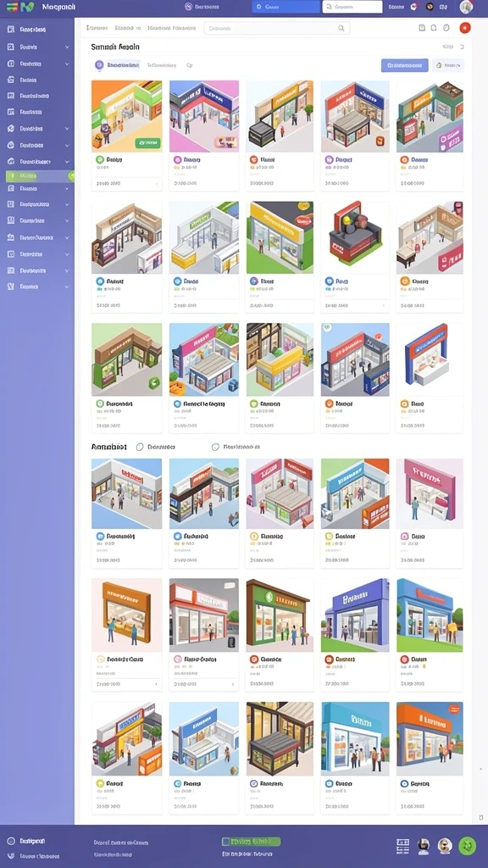Select the radio option next to the second section heading
This screenshot has height=868, width=488.
point(140,447)
